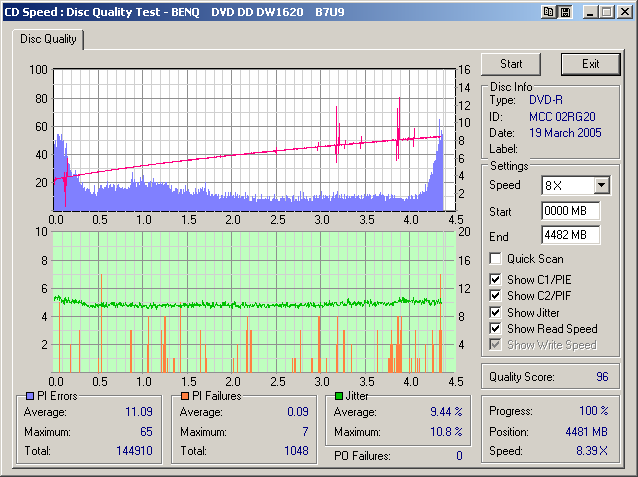Viewport: 638px width, 477px height.
Task: Disable the Show Jitter checkbox
Action: (x=496, y=312)
